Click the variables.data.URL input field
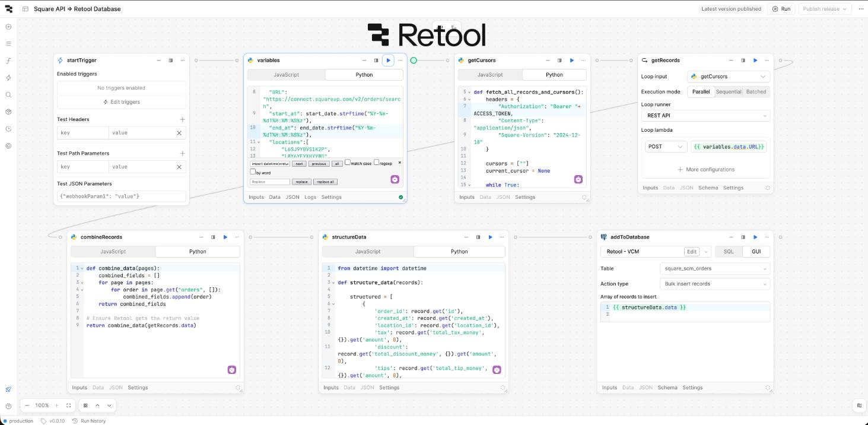The image size is (868, 425). tap(729, 147)
